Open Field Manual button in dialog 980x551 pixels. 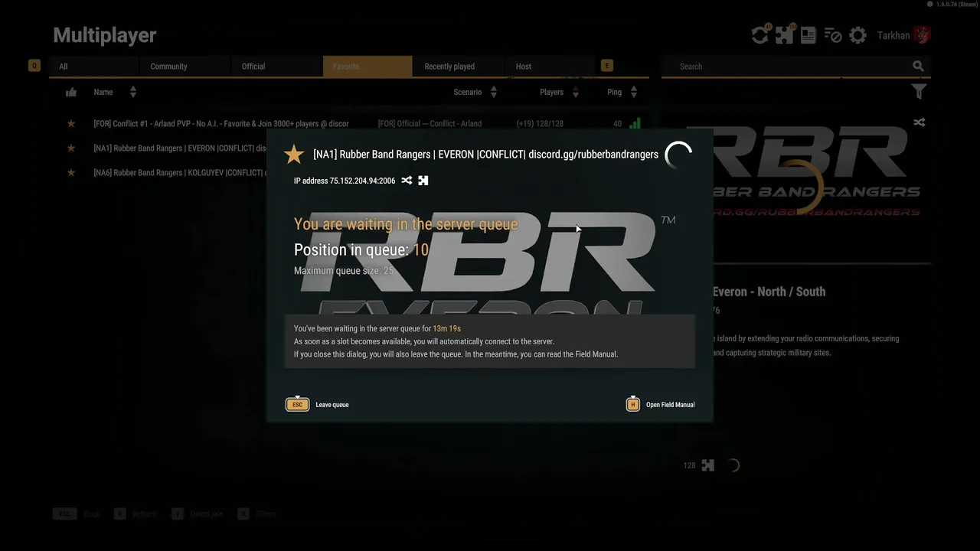pos(660,404)
